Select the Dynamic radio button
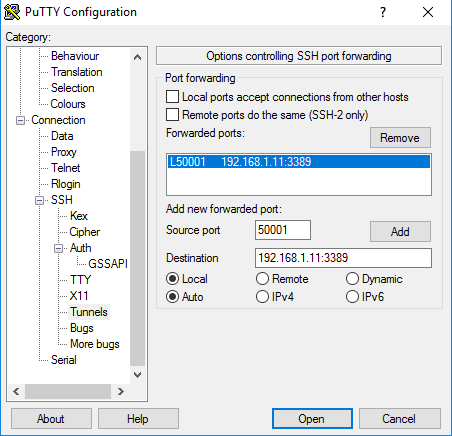Image resolution: width=452 pixels, height=436 pixels. coord(352,279)
